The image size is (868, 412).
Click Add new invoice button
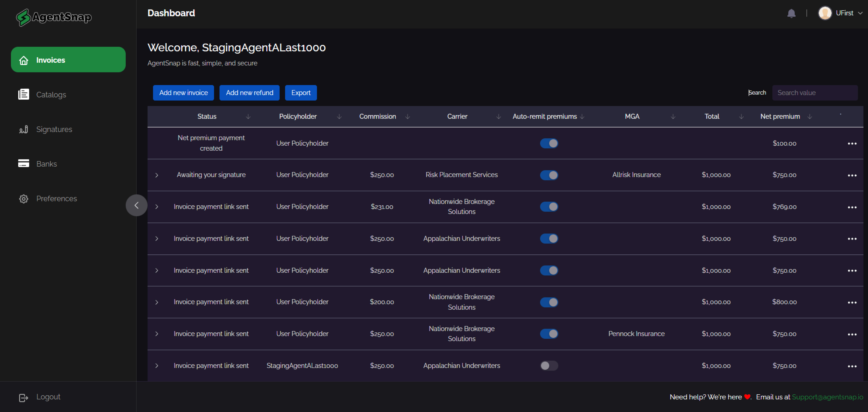tap(183, 93)
